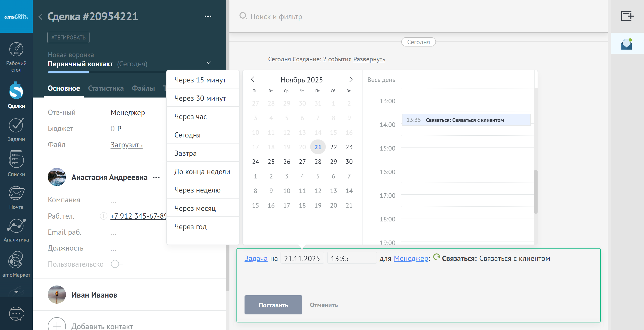The width and height of the screenshot is (644, 330).
Task: Toggle the Пользовательское switch
Action: [116, 264]
